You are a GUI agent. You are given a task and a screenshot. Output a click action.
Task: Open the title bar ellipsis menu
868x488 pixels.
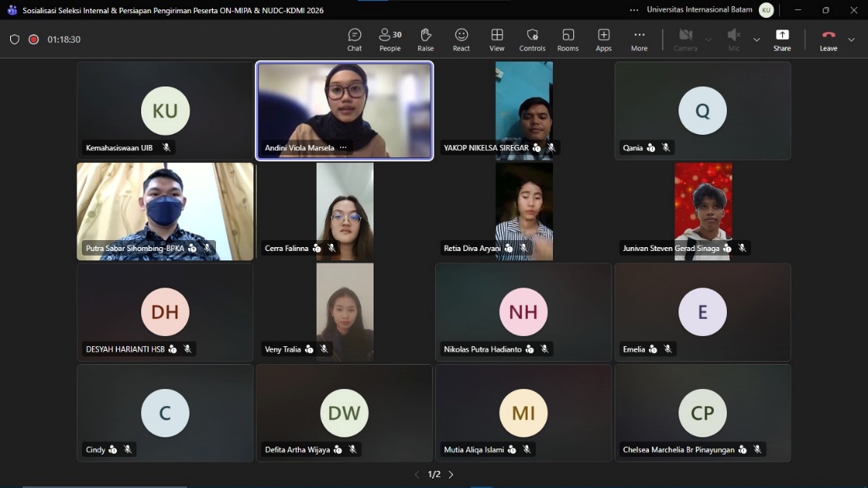(x=634, y=10)
